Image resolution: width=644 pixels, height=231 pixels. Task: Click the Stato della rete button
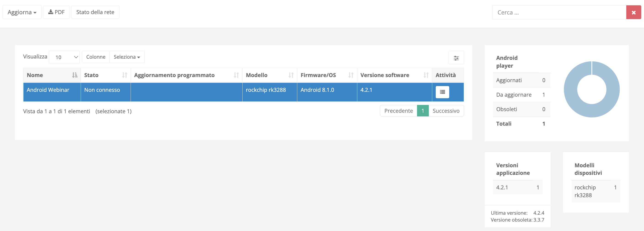(95, 12)
